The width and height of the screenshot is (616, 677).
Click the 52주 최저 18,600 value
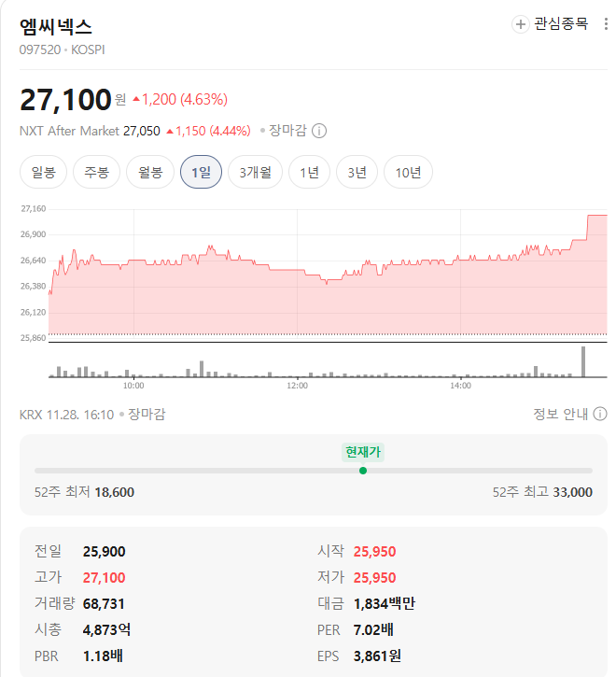tap(115, 492)
